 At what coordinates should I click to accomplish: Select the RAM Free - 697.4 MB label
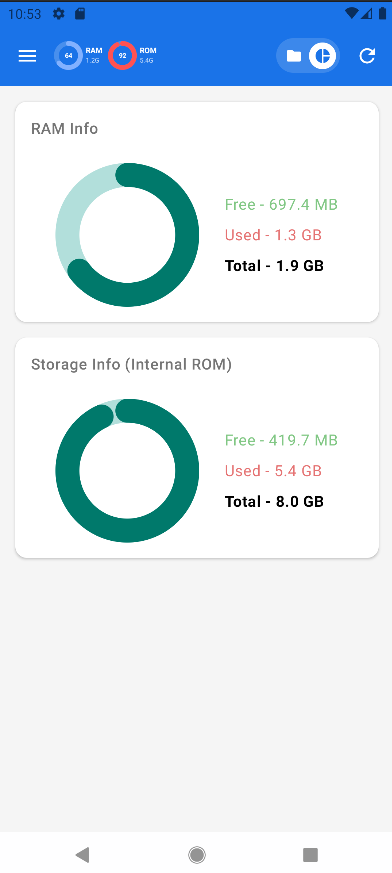(x=281, y=205)
